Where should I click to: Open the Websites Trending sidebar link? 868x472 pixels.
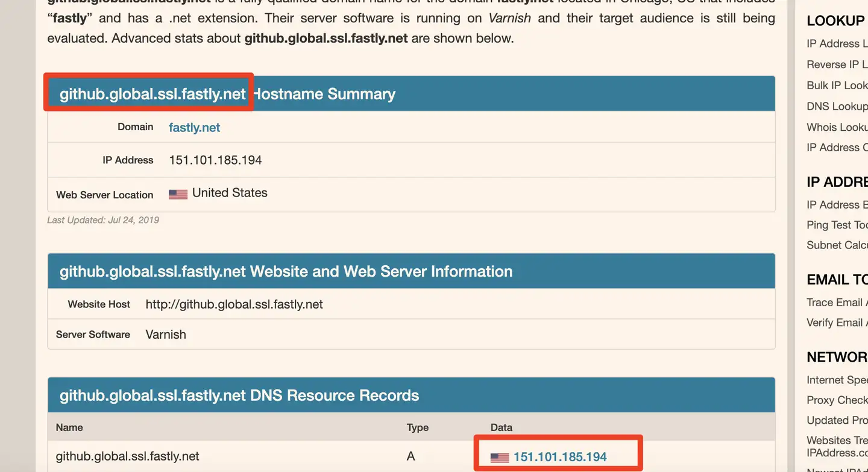coord(837,447)
